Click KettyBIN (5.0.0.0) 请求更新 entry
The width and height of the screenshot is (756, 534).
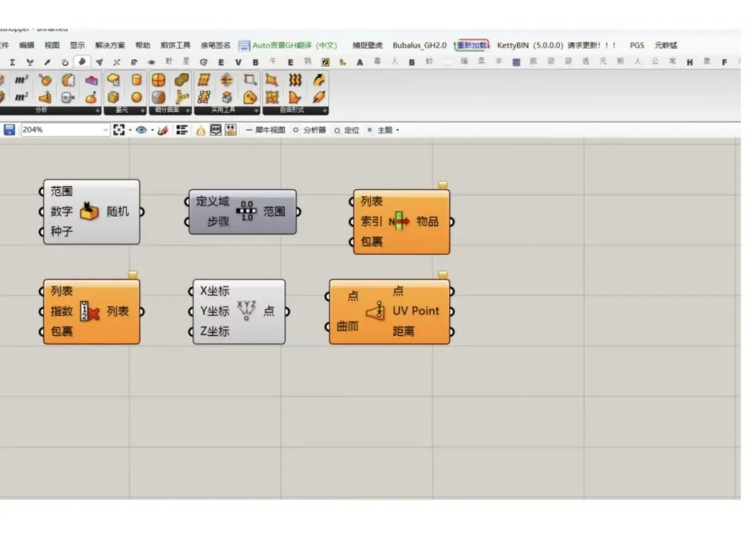pos(557,45)
